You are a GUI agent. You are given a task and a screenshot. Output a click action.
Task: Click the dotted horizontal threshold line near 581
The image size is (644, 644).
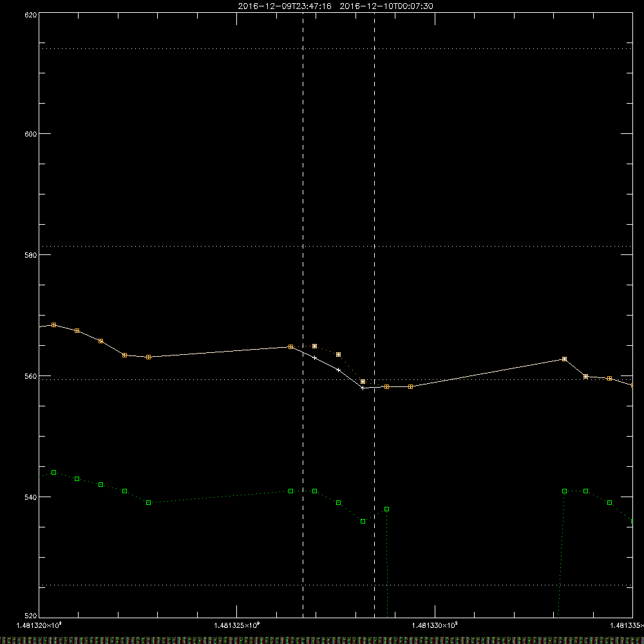336,247
